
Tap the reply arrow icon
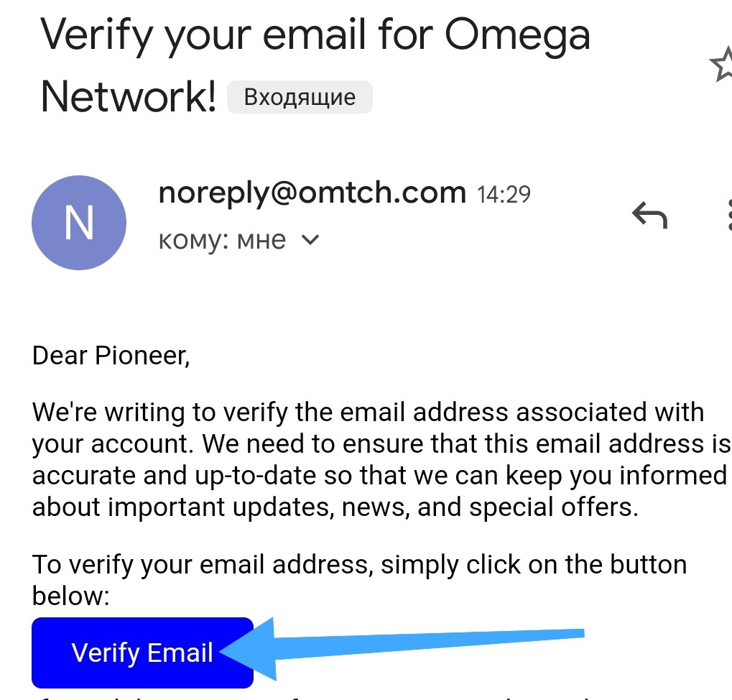pyautogui.click(x=649, y=215)
